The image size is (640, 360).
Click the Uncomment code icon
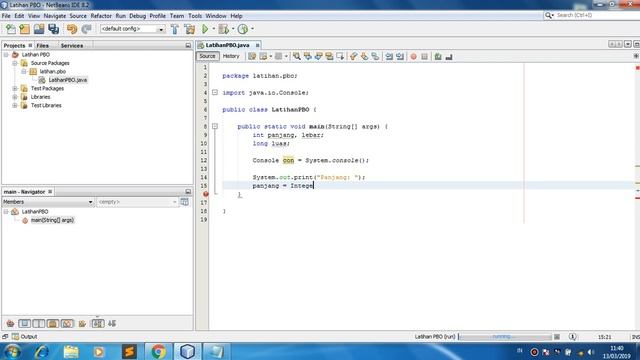pyautogui.click(x=449, y=57)
